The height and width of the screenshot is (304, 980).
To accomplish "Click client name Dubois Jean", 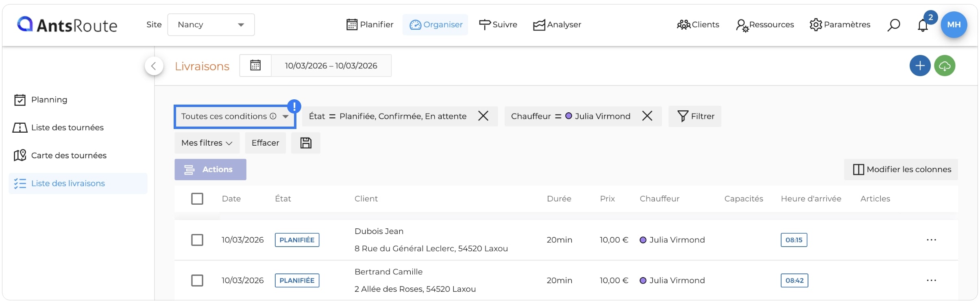I will (379, 232).
